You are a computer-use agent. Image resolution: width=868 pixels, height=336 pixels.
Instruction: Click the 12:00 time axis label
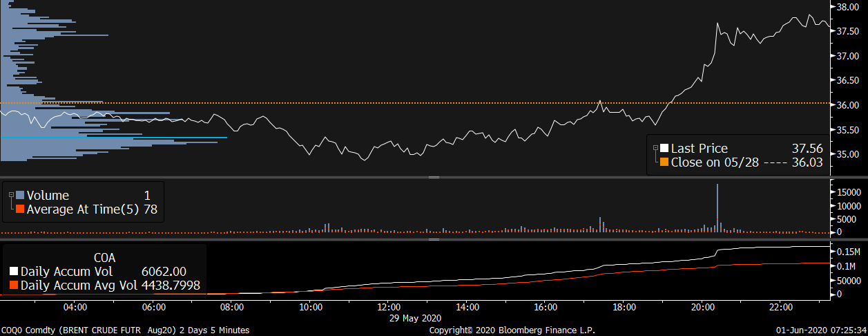coord(389,307)
